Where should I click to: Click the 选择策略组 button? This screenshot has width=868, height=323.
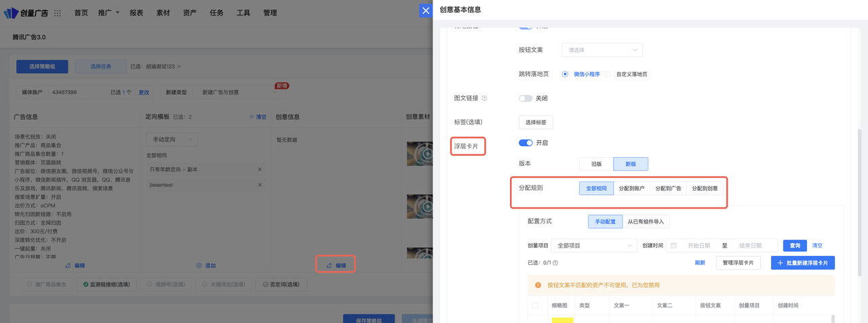coord(42,66)
